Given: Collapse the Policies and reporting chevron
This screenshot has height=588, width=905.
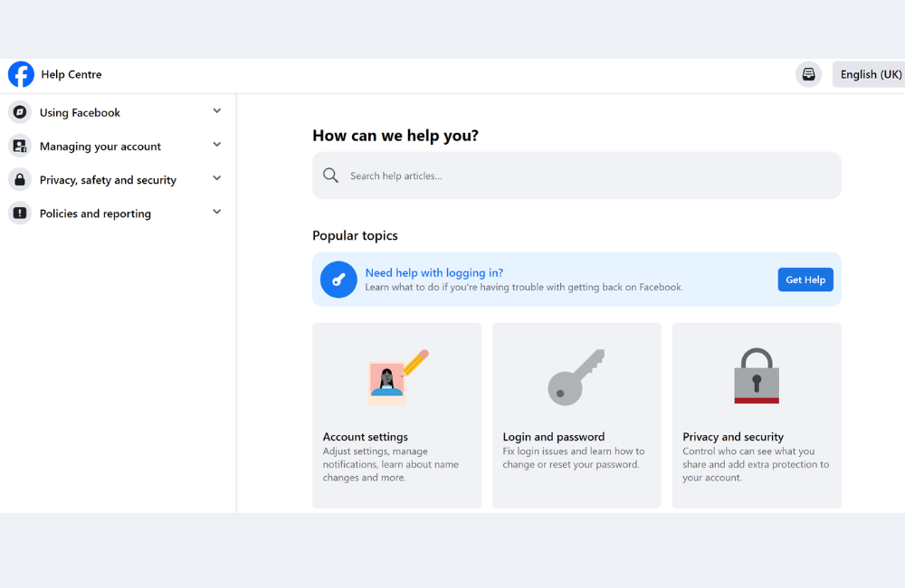Looking at the screenshot, I should click(x=216, y=211).
